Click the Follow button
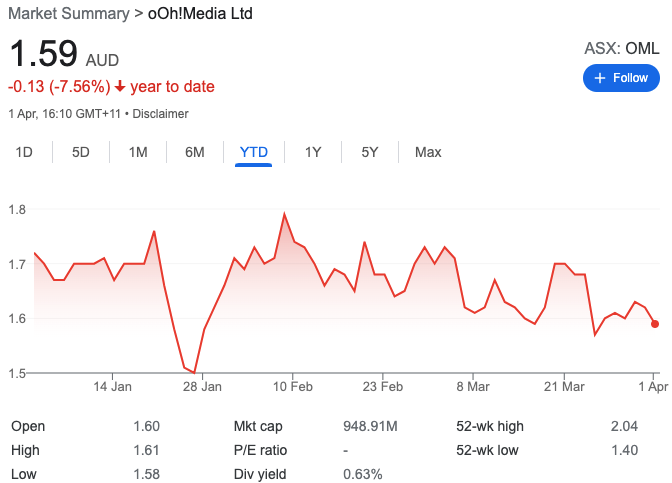The height and width of the screenshot is (483, 672). (x=621, y=78)
